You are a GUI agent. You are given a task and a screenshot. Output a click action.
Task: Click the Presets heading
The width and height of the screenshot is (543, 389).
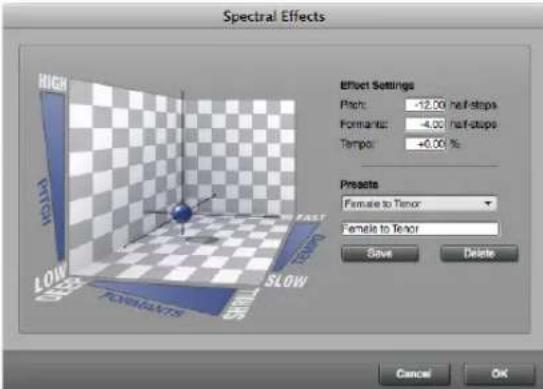tap(359, 185)
